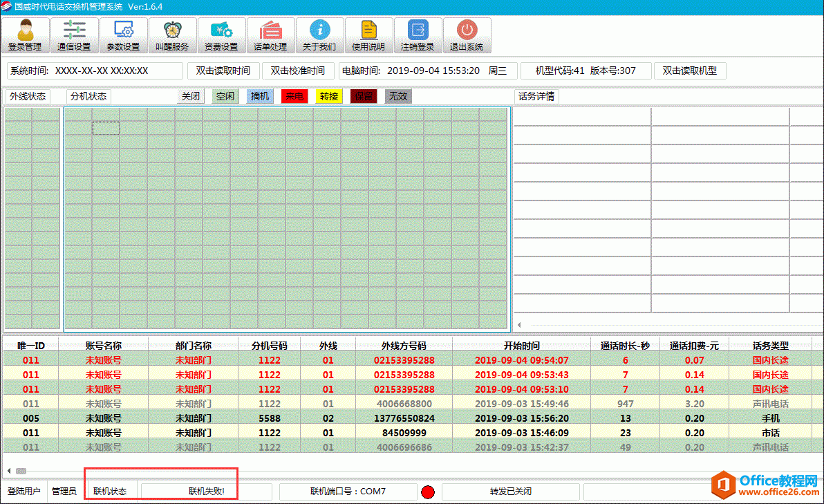The height and width of the screenshot is (504, 824).
Task: Click 话务详情 panel scroll left arrow
Action: pyautogui.click(x=519, y=325)
